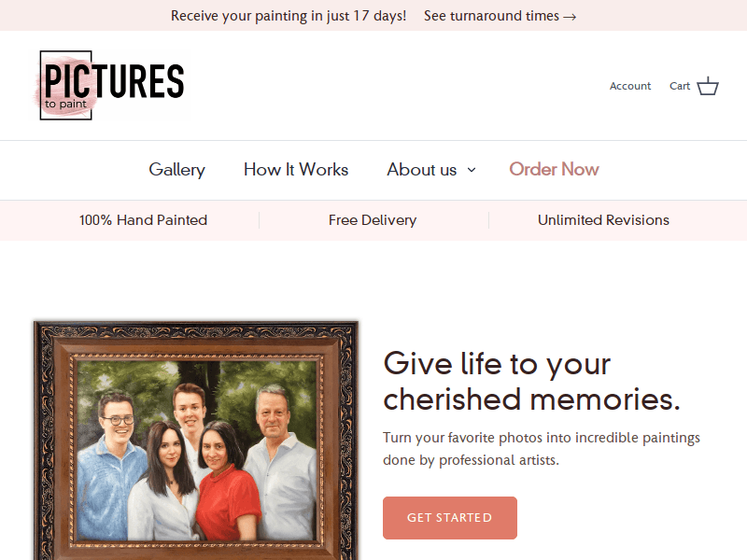Click the 'Give life to your cherished memories' heading
Image resolution: width=747 pixels, height=560 pixels.
[x=531, y=381]
